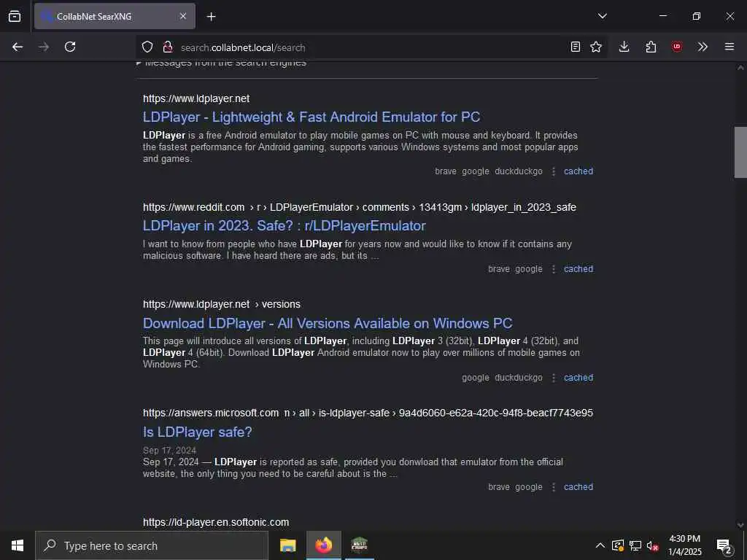The image size is (747, 560).
Task: Open the clock showing 4:30 PM
Action: [x=684, y=545]
